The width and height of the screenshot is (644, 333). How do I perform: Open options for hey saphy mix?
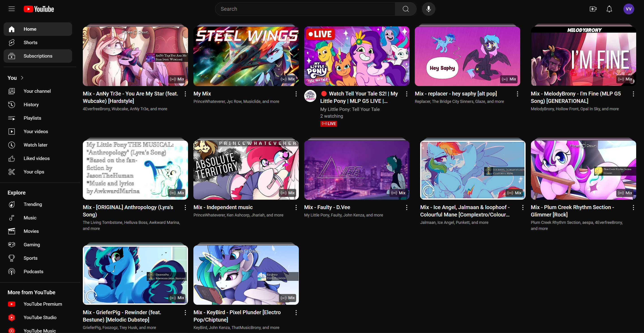click(x=518, y=94)
